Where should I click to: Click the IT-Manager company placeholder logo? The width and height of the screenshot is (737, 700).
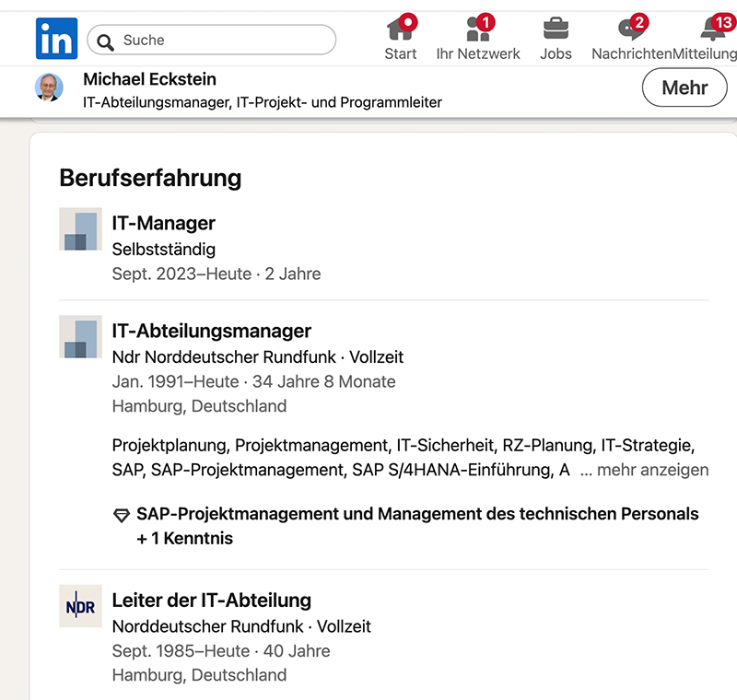click(80, 228)
